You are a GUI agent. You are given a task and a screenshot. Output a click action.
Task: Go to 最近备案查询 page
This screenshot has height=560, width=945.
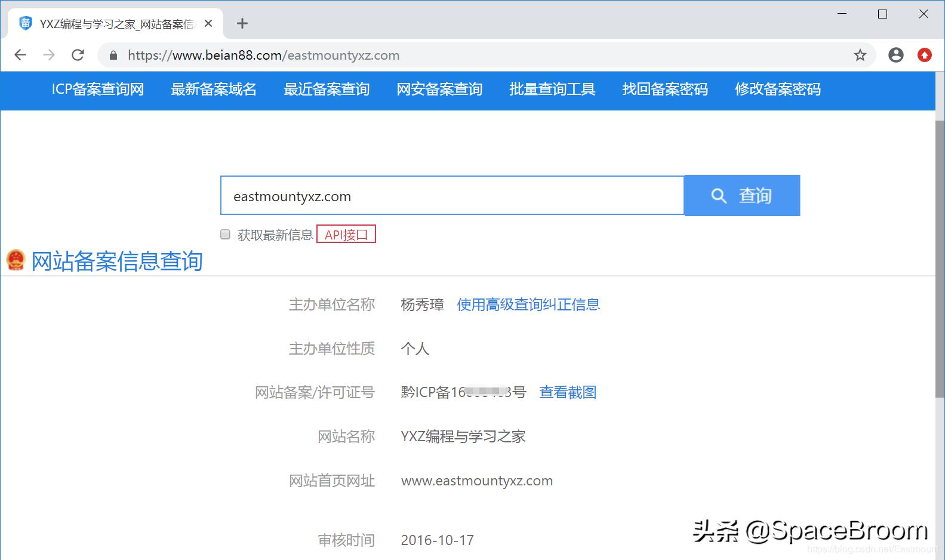tap(327, 90)
